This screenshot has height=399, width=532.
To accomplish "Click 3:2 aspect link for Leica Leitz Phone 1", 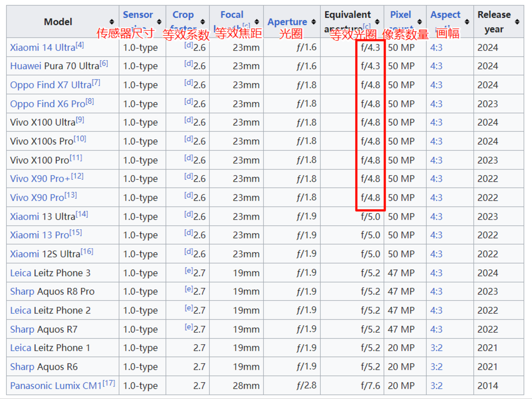I will pyautogui.click(x=436, y=348).
